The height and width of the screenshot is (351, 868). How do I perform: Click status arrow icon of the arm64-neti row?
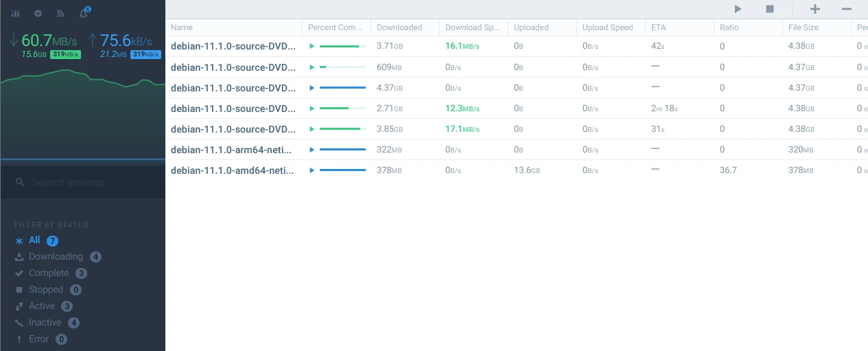click(x=312, y=150)
